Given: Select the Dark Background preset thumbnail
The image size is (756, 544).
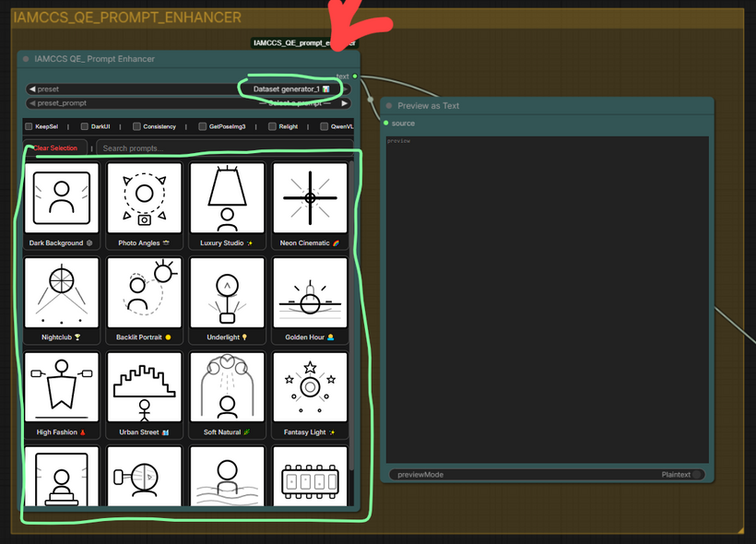Looking at the screenshot, I should tap(62, 198).
